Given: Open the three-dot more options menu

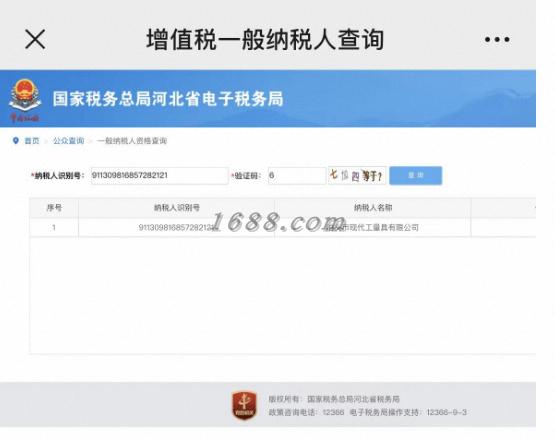Looking at the screenshot, I should 497,39.
